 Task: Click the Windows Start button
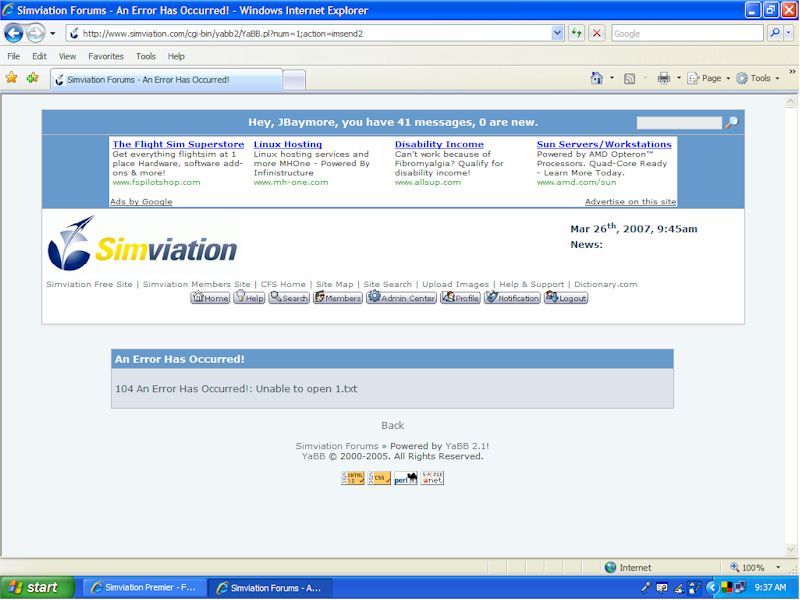[x=37, y=588]
